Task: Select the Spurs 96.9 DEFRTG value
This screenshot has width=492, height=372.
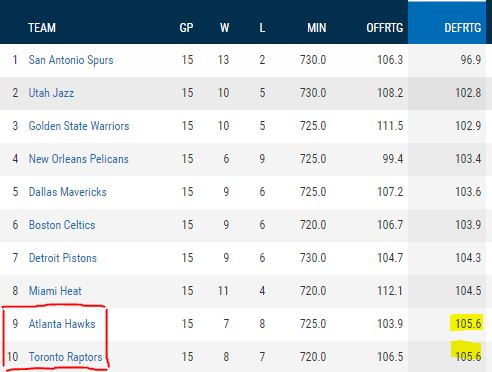Action: click(471, 60)
